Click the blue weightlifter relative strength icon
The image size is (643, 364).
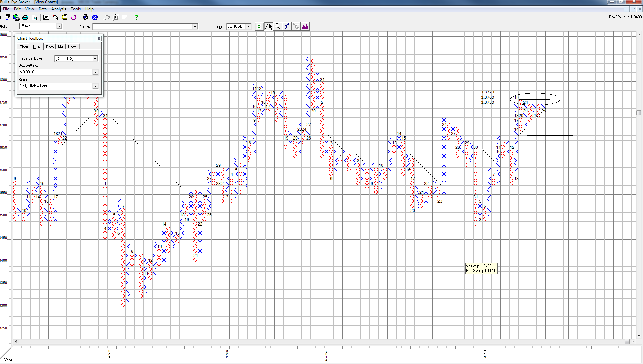click(287, 26)
